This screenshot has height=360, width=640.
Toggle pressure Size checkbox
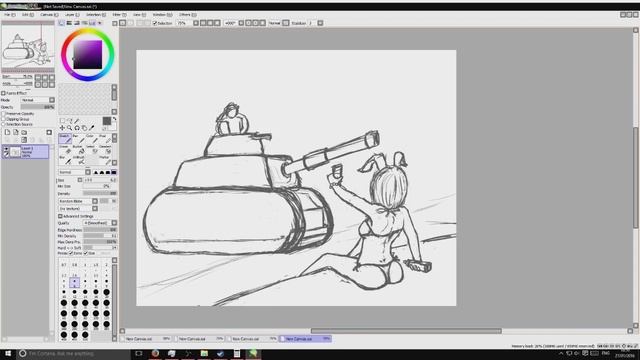pos(86,253)
